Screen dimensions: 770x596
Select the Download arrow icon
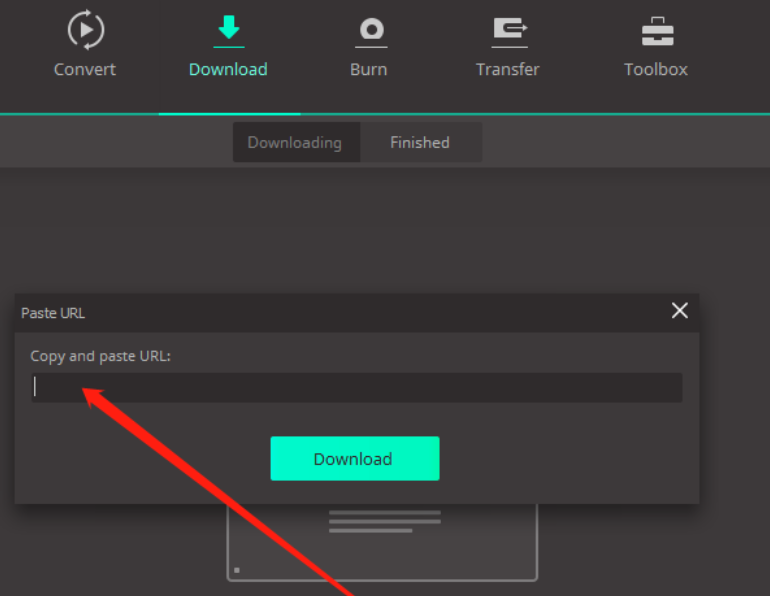point(229,31)
